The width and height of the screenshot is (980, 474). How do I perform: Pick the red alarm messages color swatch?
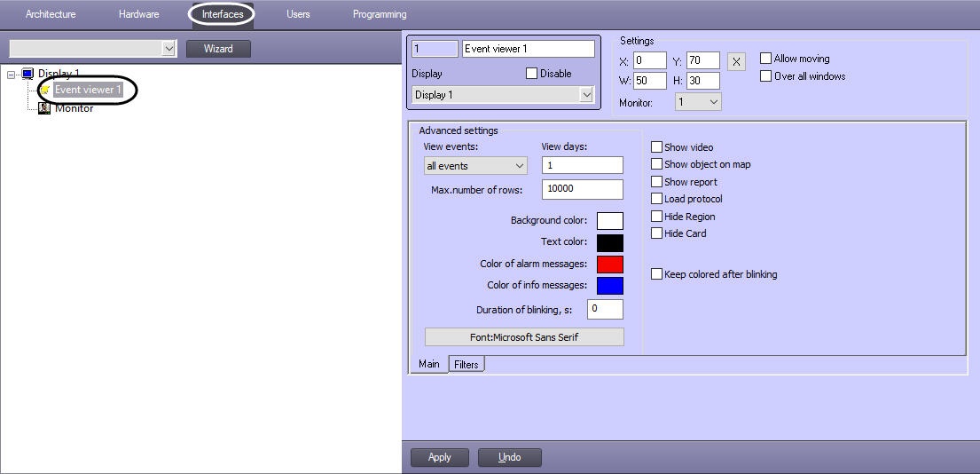(609, 265)
